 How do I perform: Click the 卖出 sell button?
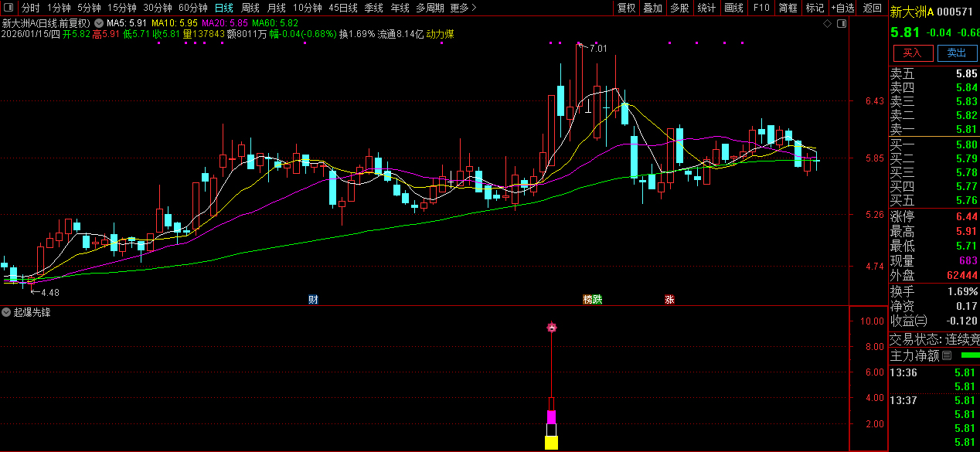(956, 53)
